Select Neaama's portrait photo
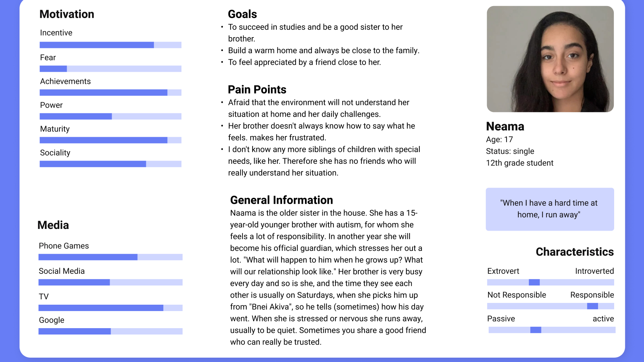This screenshot has height=362, width=644. click(550, 59)
